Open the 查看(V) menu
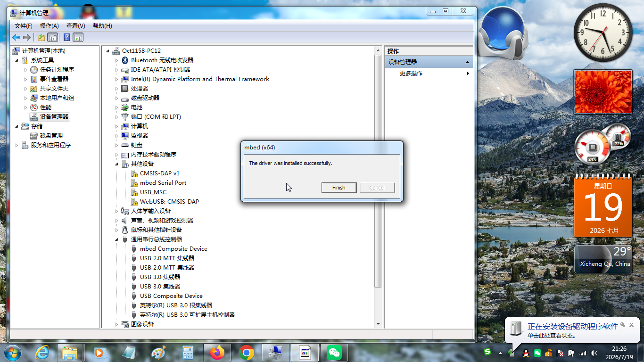Screen dimensions: 644x362 (75, 26)
